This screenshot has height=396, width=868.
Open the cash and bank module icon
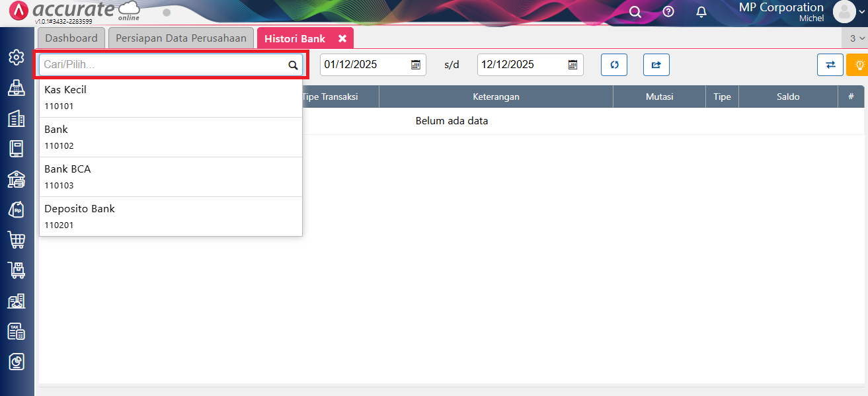tap(16, 179)
